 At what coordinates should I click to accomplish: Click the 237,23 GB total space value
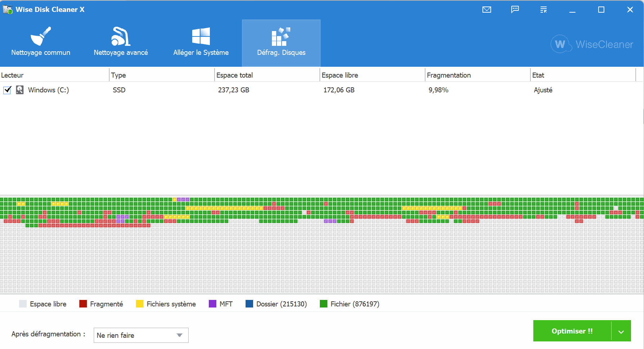pos(234,90)
